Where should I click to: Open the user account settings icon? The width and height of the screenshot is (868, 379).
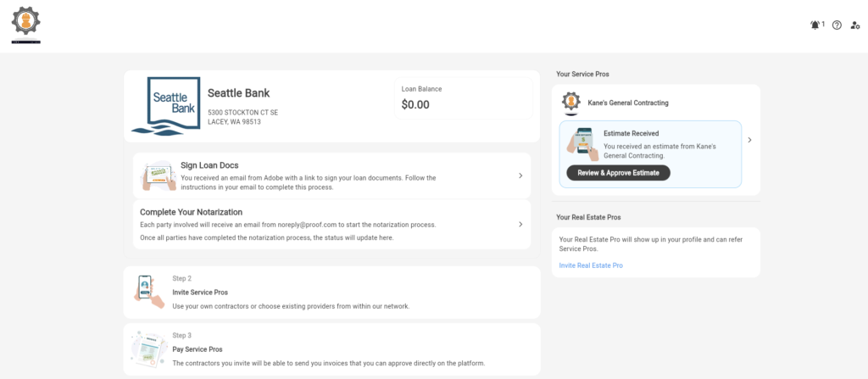[x=855, y=25]
